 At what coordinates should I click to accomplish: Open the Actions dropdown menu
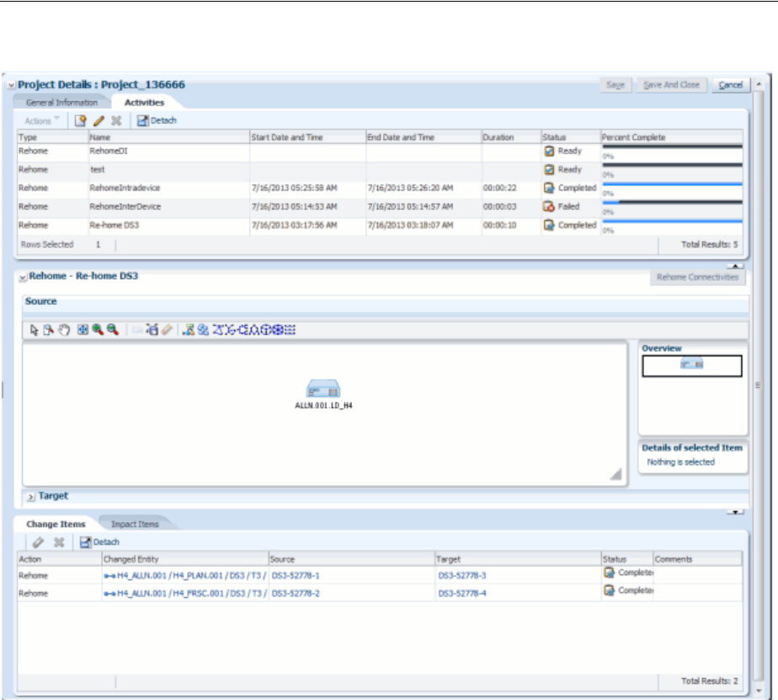pyautogui.click(x=42, y=120)
